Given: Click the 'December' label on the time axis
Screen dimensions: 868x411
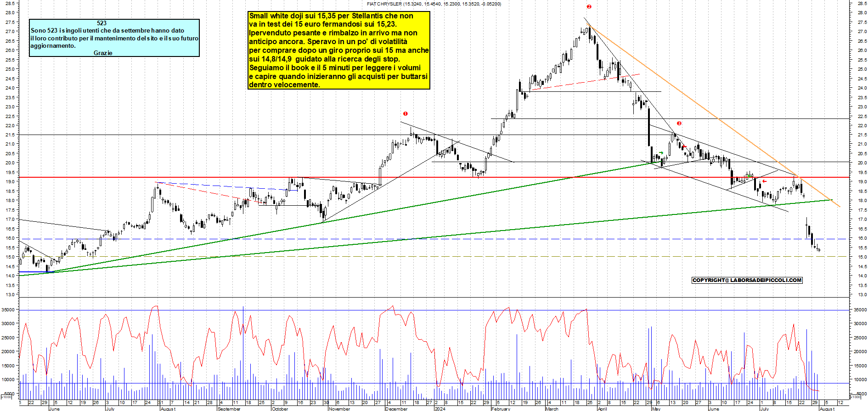Looking at the screenshot, I should click(x=396, y=409).
